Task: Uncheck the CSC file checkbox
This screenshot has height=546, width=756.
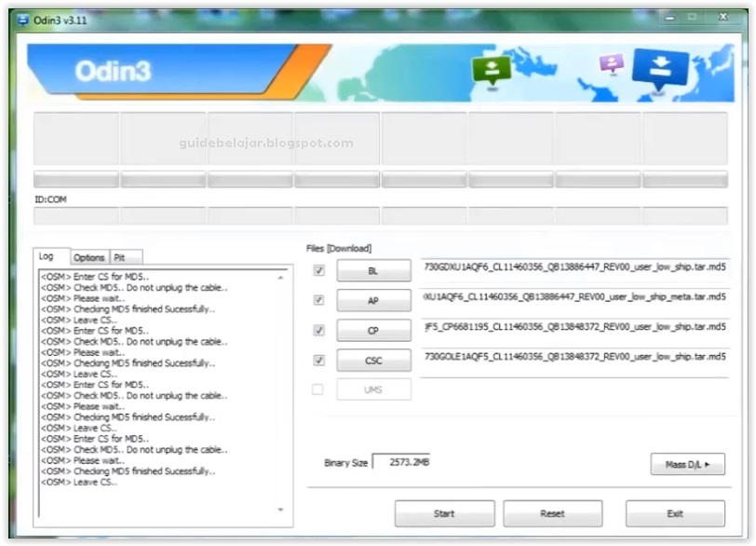Action: coord(318,361)
